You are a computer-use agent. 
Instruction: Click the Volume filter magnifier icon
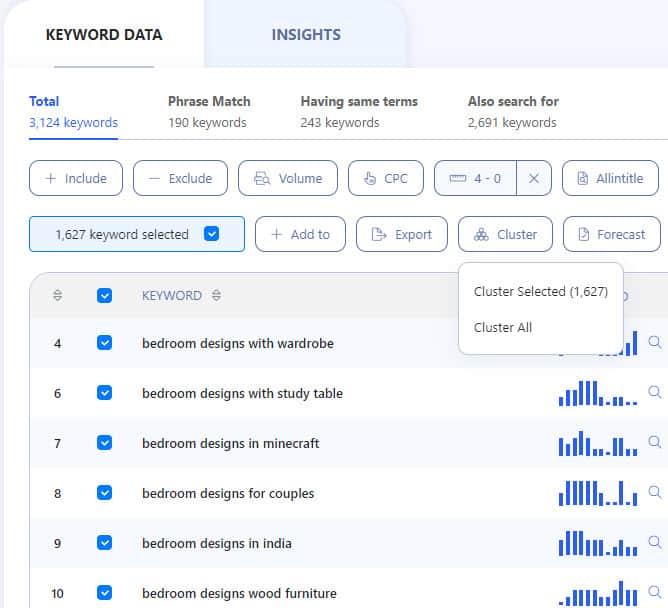pos(262,178)
